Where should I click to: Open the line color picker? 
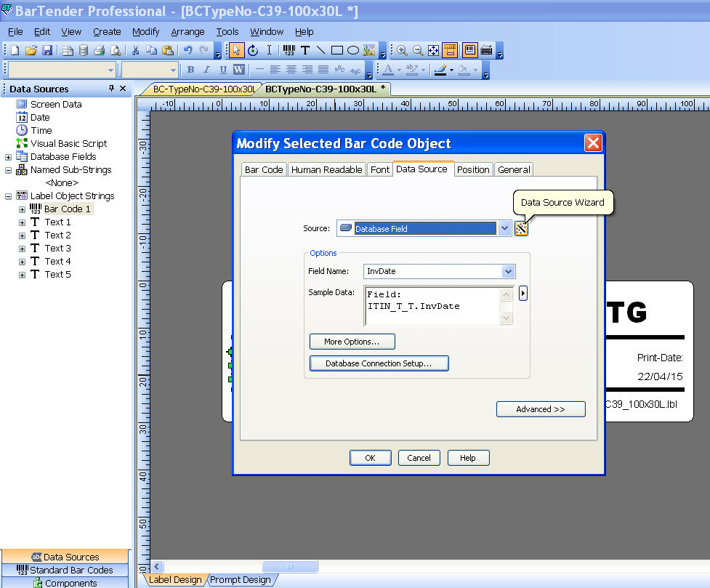440,70
